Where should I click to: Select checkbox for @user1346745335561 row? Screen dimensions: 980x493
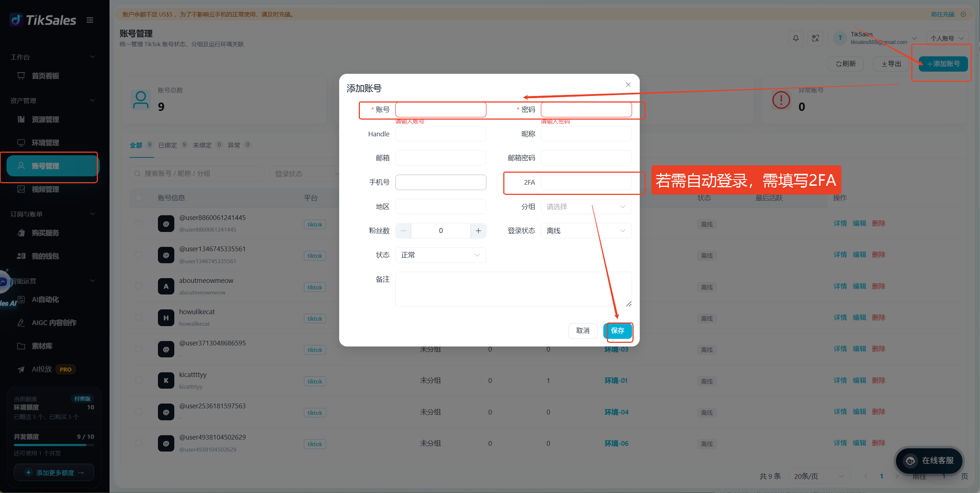pos(139,254)
